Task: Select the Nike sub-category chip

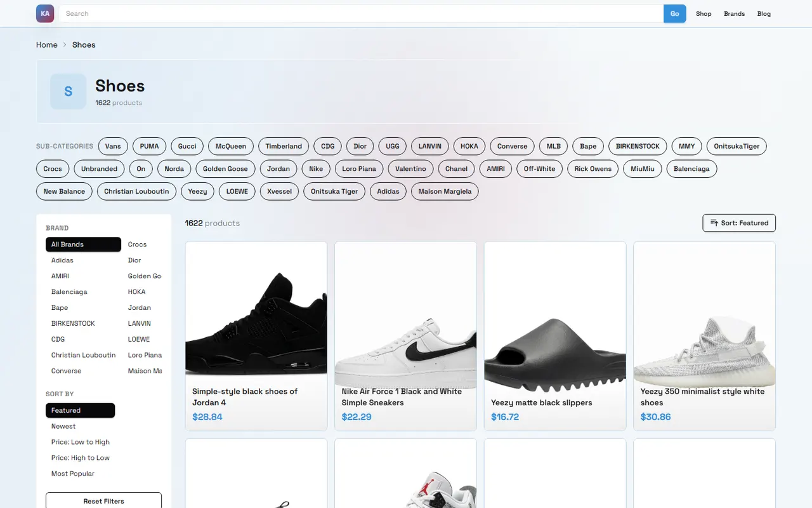Action: [316, 169]
